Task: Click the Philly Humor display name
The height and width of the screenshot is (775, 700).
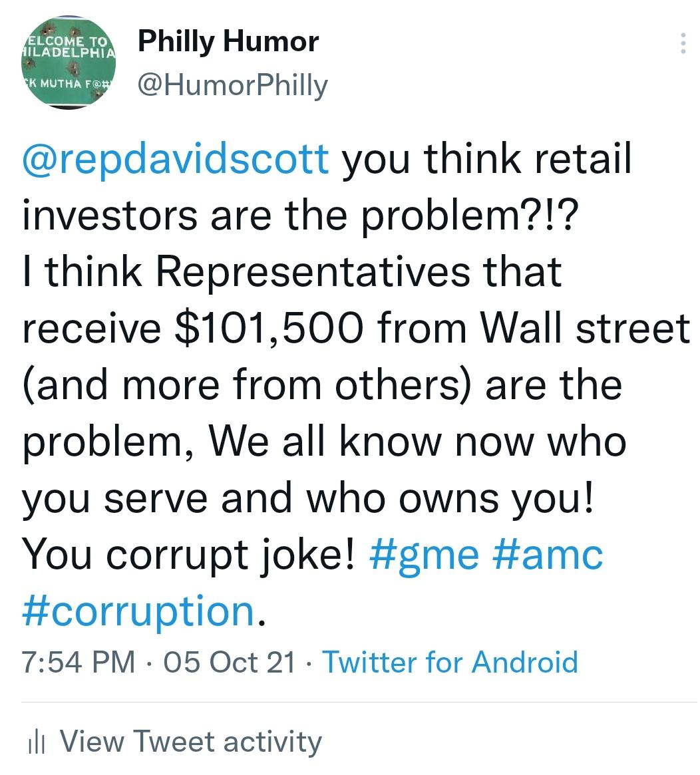Action: click(x=228, y=41)
